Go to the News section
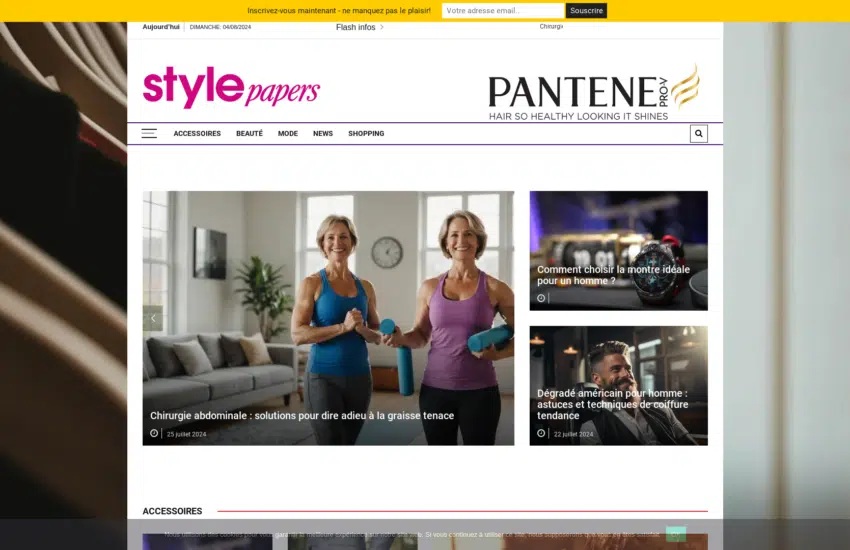The height and width of the screenshot is (550, 850). 323,133
